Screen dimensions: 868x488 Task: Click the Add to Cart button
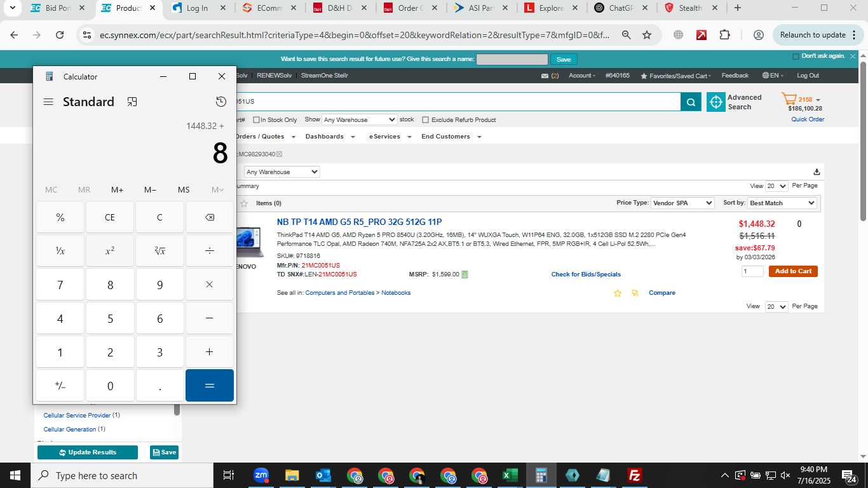tap(793, 271)
